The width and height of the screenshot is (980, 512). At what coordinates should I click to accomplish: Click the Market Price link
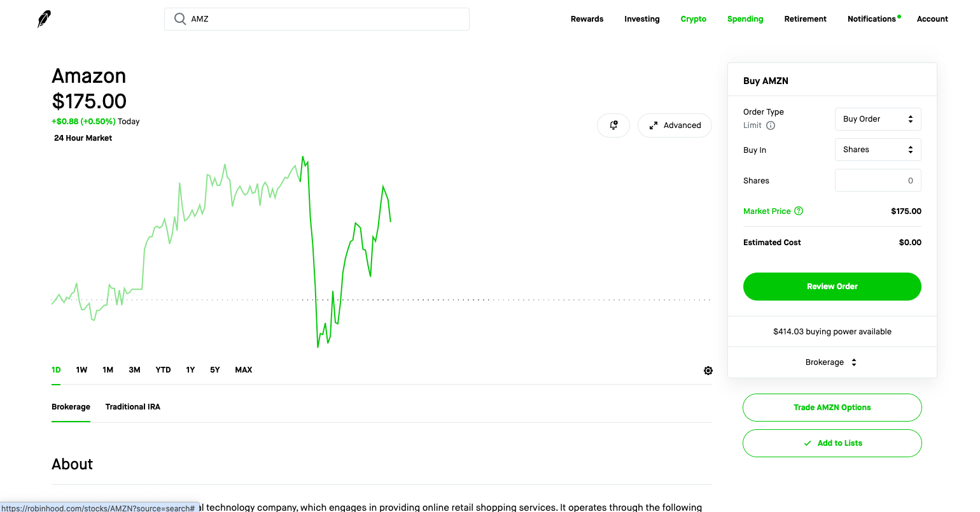(767, 211)
